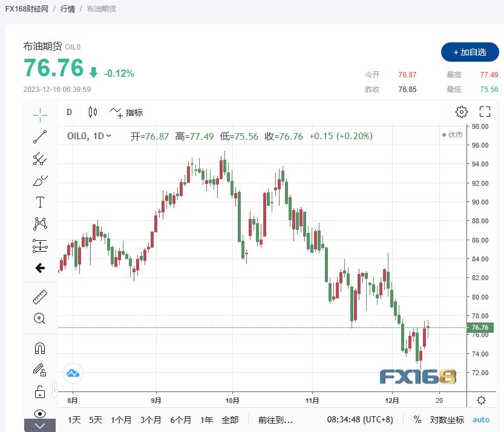This screenshot has width=504, height=432.
Task: Select the text annotation tool
Action: pos(40,202)
